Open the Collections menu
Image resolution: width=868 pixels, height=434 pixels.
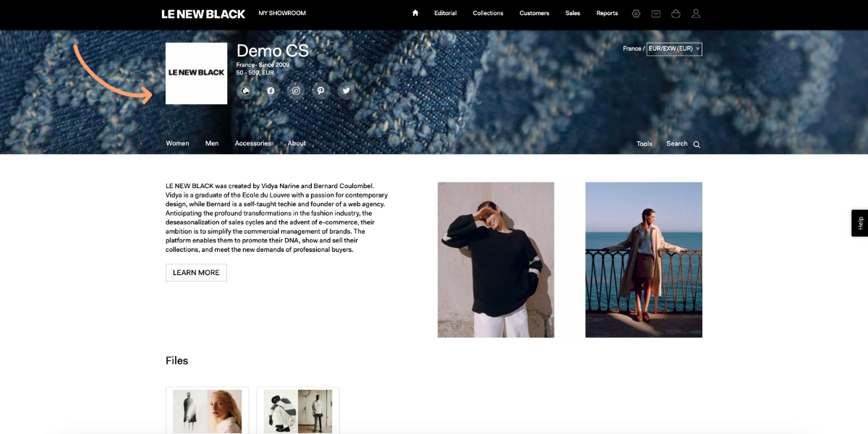pos(488,13)
